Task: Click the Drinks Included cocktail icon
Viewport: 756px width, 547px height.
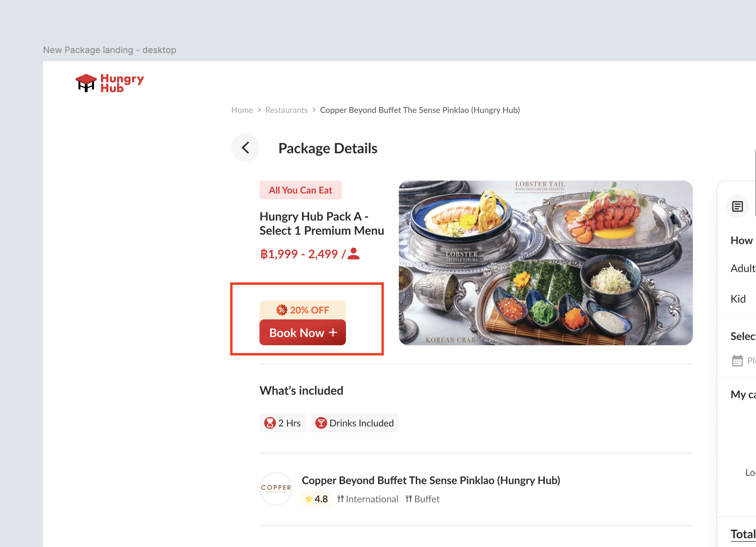Action: click(x=321, y=423)
